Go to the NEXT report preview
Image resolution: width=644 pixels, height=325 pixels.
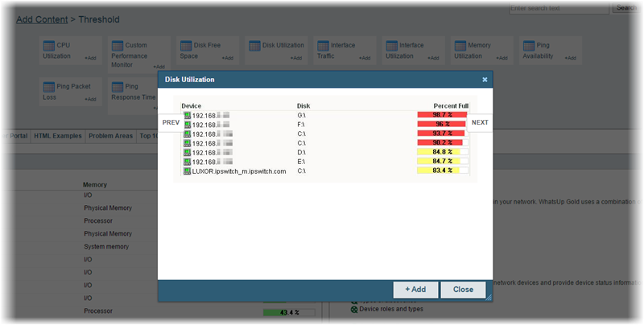point(480,123)
